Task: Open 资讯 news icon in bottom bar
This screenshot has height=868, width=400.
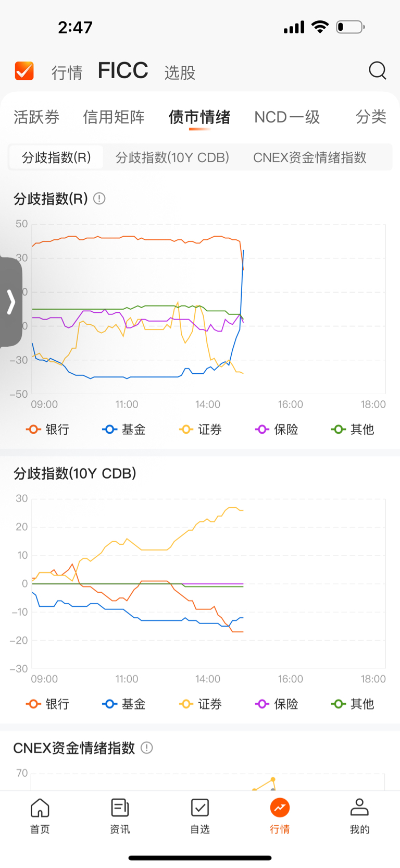Action: pyautogui.click(x=120, y=816)
